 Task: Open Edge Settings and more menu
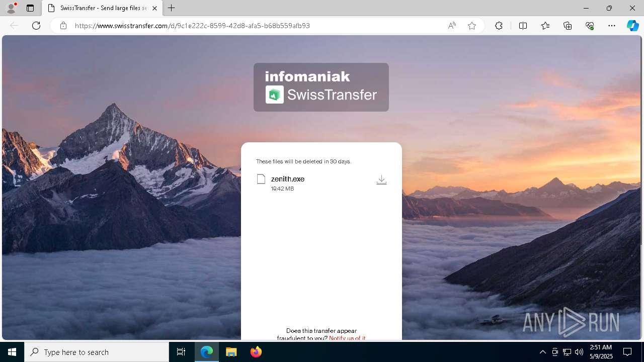612,26
